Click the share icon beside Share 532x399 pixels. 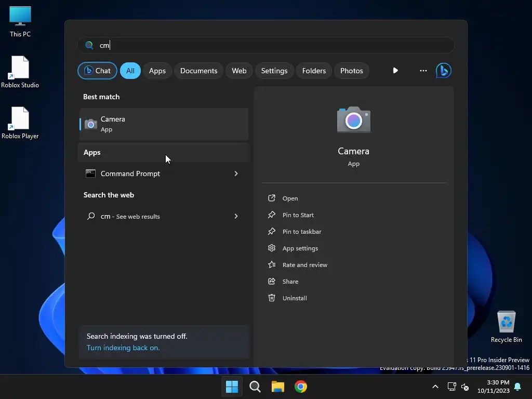pos(272,281)
